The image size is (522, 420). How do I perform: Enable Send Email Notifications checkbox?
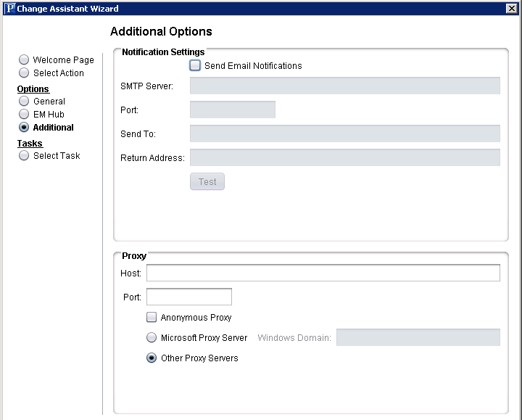coord(195,65)
